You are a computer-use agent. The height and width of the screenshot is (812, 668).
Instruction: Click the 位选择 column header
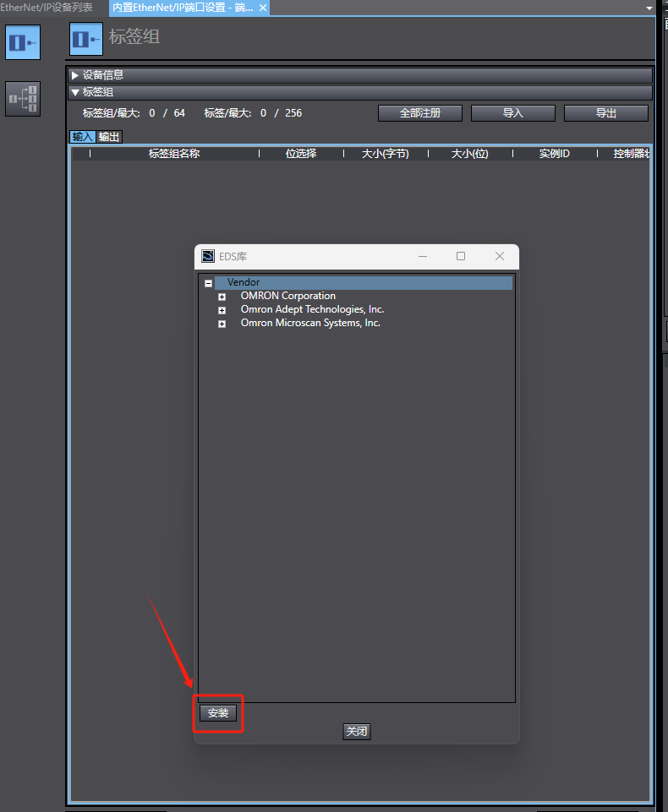pos(301,153)
